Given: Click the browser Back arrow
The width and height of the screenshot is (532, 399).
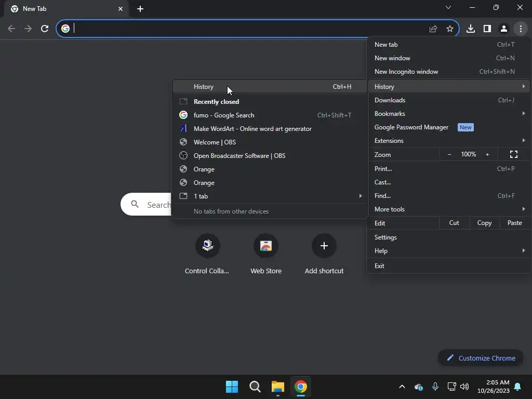Looking at the screenshot, I should tap(11, 29).
